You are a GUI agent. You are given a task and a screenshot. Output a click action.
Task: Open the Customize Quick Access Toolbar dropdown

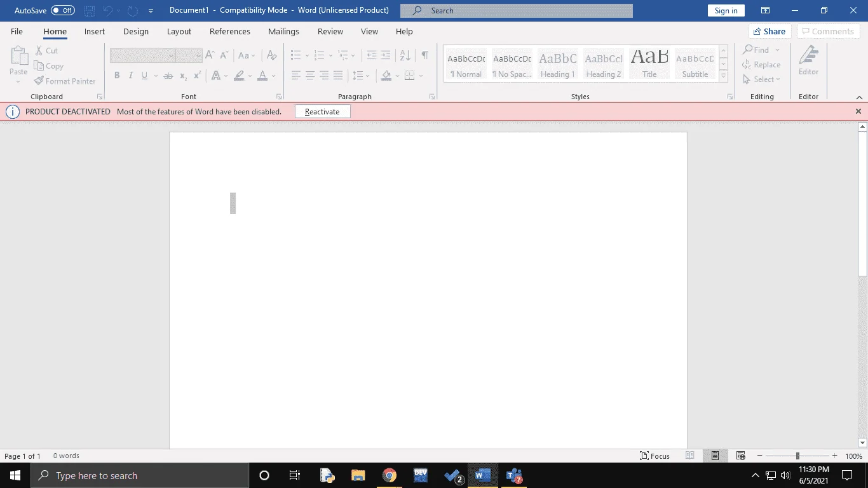pos(151,11)
